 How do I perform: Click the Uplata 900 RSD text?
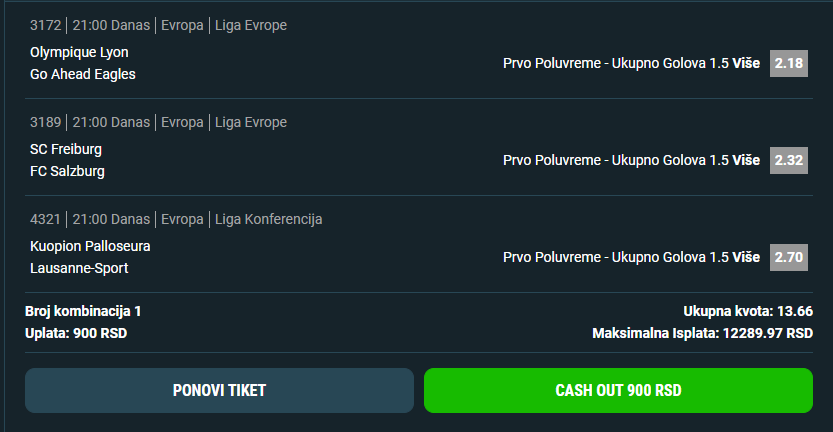click(x=76, y=333)
